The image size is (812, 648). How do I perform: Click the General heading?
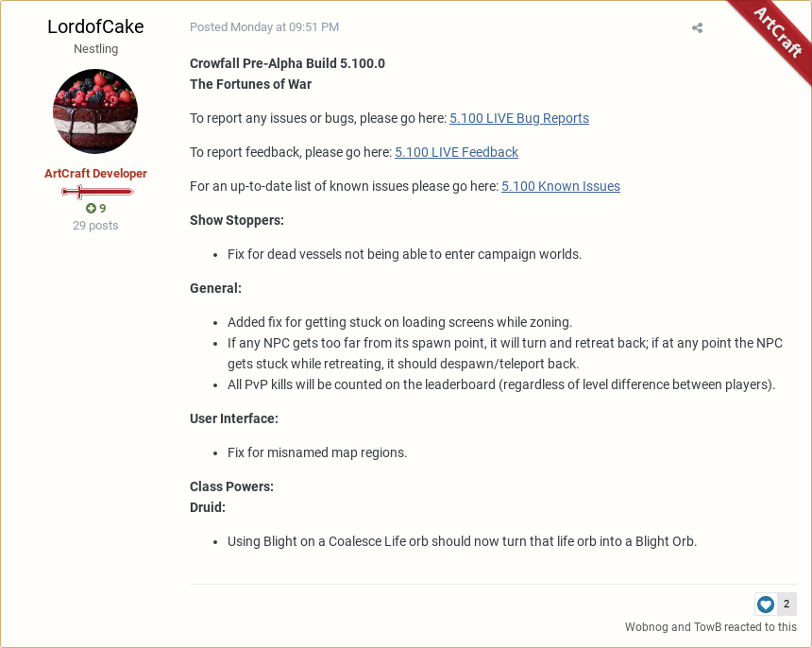click(x=215, y=288)
